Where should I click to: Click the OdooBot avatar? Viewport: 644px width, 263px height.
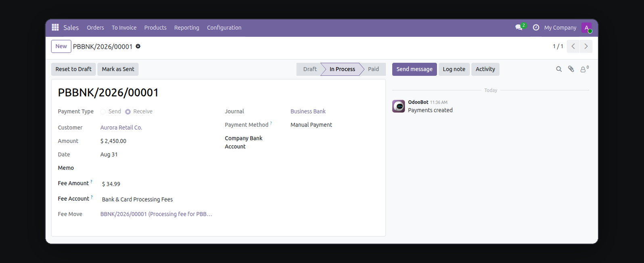[399, 106]
